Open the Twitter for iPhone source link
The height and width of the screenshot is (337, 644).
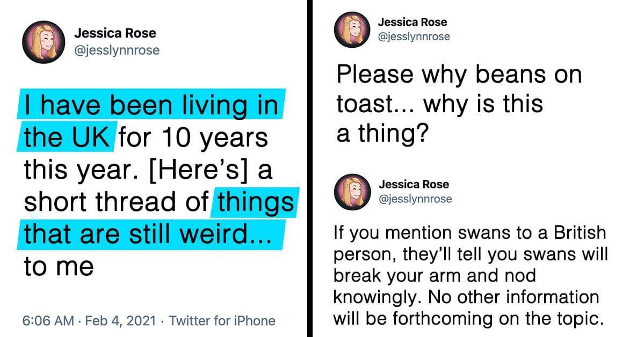(x=222, y=321)
